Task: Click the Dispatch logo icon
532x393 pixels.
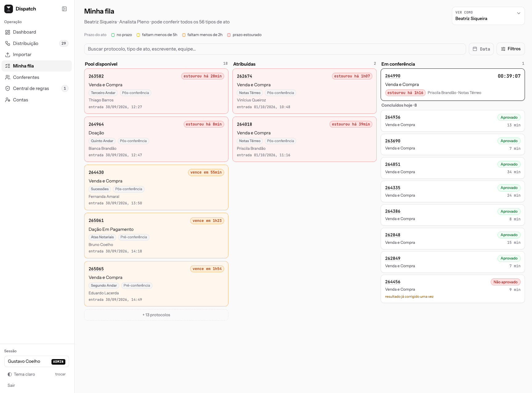Action: click(x=9, y=9)
